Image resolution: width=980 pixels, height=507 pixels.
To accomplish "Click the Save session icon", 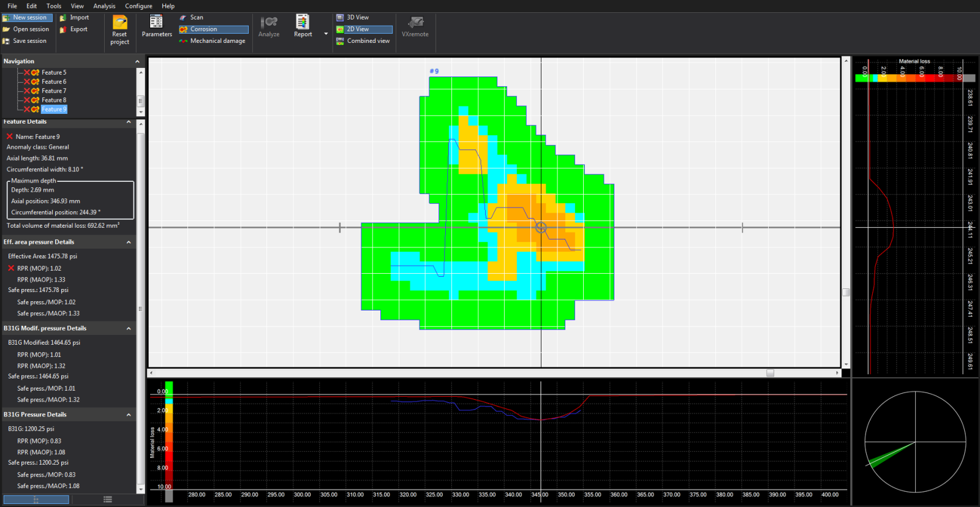I will point(6,41).
